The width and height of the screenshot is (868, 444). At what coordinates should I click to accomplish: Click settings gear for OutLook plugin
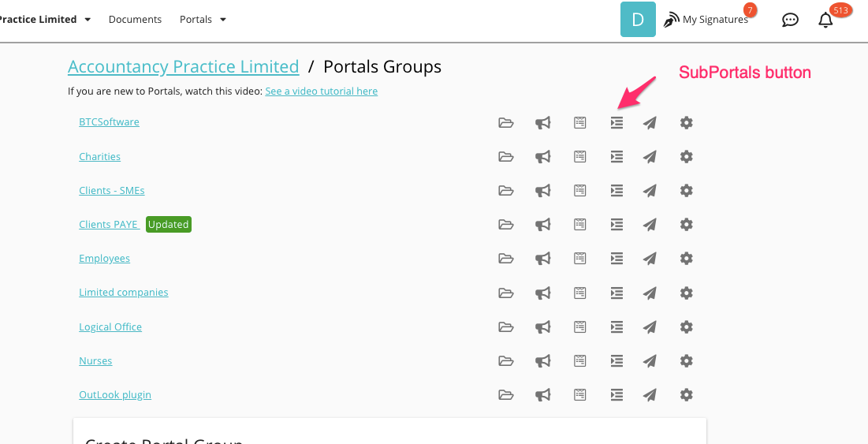click(x=687, y=395)
